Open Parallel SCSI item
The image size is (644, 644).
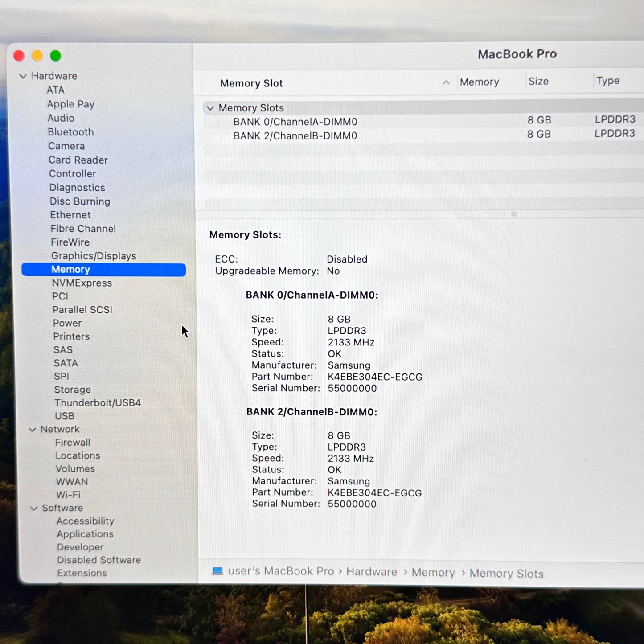click(82, 310)
